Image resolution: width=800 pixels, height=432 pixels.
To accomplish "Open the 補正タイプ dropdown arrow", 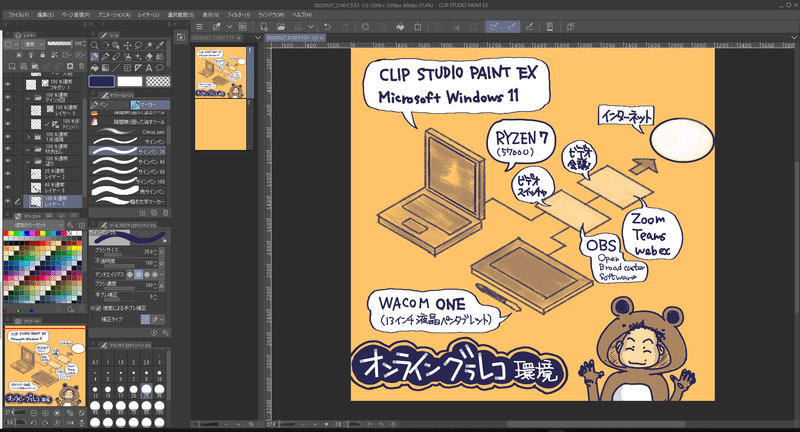I will (x=162, y=319).
